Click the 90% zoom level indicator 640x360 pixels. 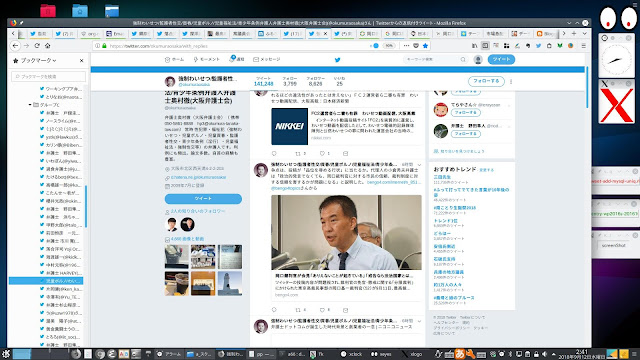[x=389, y=46]
